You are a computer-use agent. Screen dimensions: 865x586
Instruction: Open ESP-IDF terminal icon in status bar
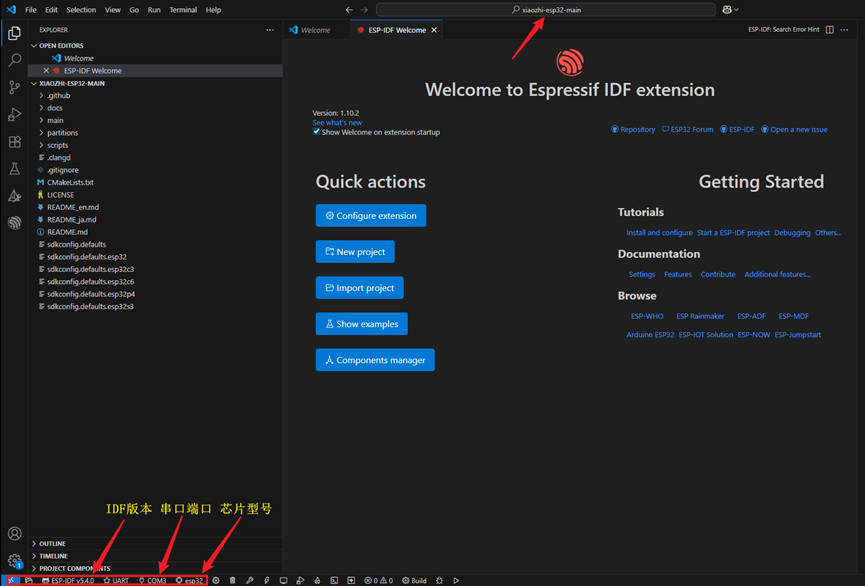coord(334,580)
